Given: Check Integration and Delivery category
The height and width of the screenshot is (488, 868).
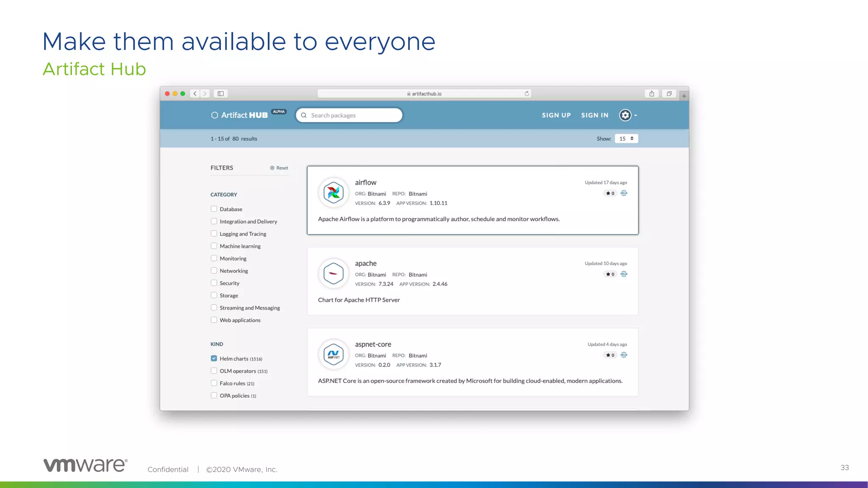Looking at the screenshot, I should [214, 221].
